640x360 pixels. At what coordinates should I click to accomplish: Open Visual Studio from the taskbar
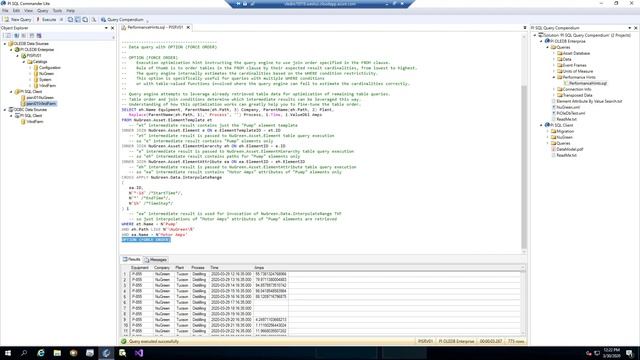click(139, 353)
